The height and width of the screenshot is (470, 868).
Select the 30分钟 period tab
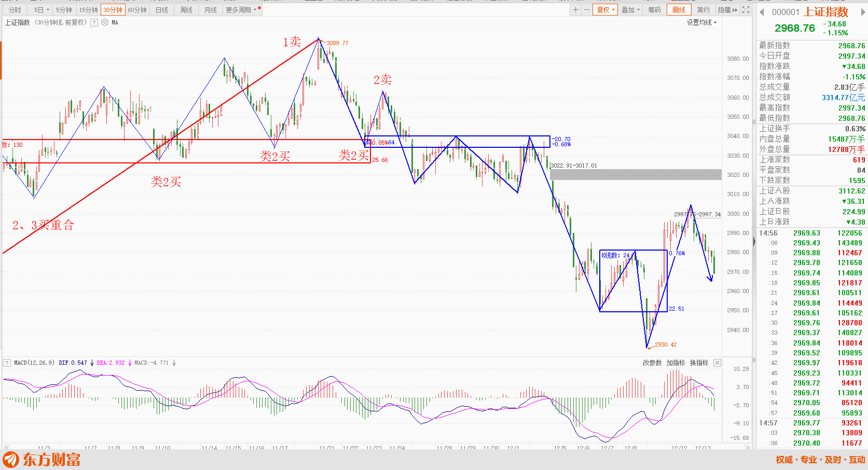point(113,10)
